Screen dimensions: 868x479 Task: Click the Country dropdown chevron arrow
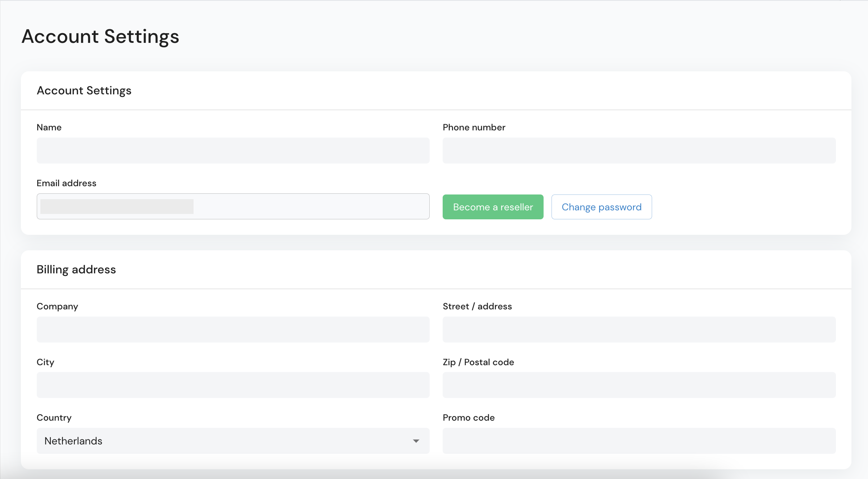pos(416,441)
